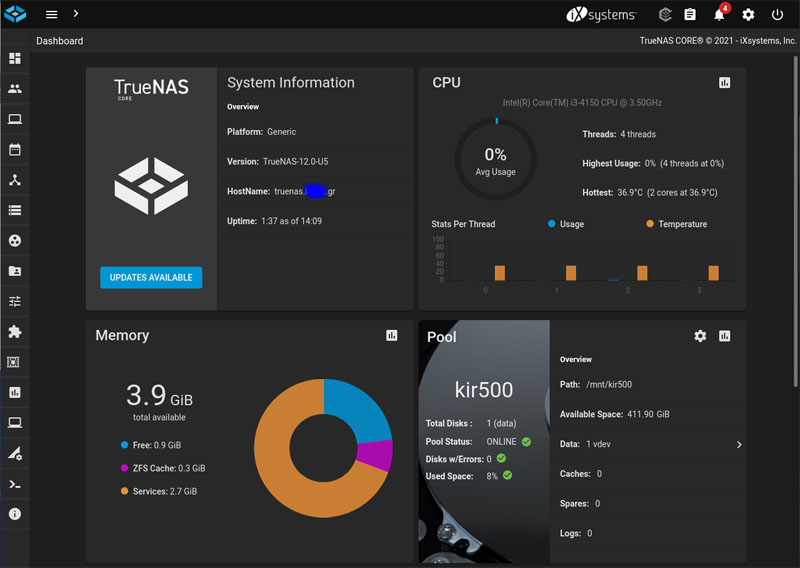
Task: Open the Settings gear in top bar
Action: 748,15
